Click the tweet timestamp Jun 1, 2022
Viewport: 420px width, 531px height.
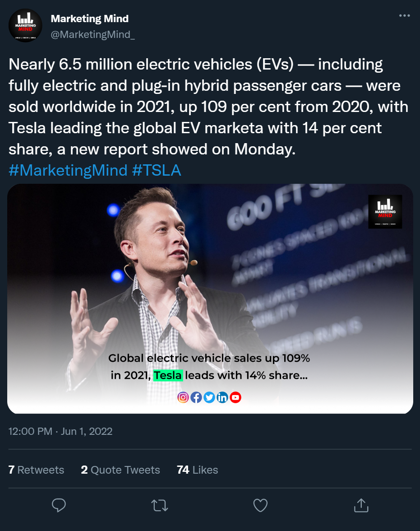coord(60,431)
